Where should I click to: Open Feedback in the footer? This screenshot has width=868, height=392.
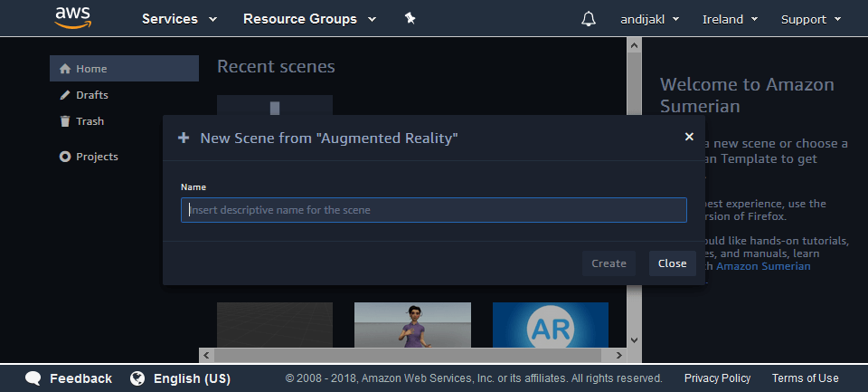pyautogui.click(x=80, y=378)
